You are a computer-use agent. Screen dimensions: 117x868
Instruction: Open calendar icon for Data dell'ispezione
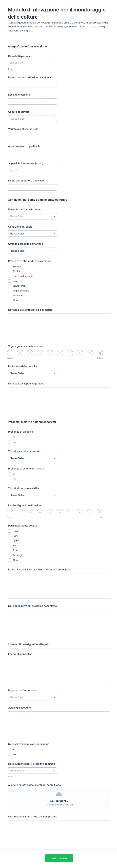tap(54, 63)
